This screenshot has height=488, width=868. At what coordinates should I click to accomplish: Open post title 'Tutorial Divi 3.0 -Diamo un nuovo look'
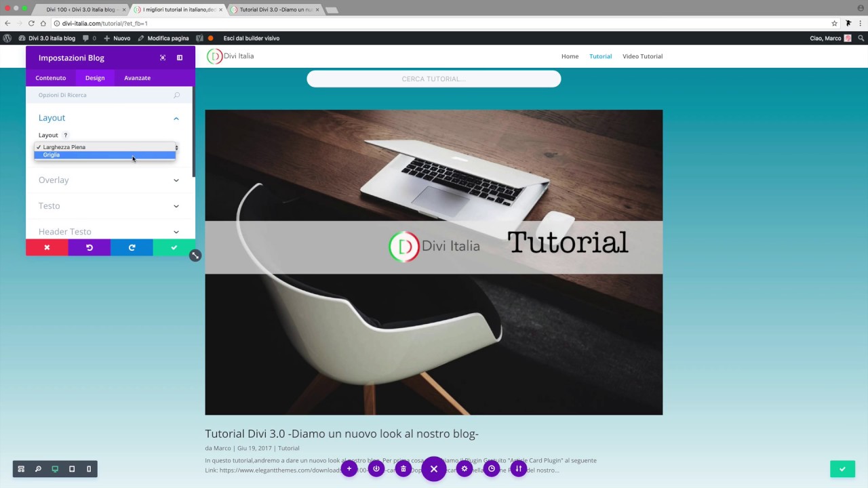(x=342, y=434)
